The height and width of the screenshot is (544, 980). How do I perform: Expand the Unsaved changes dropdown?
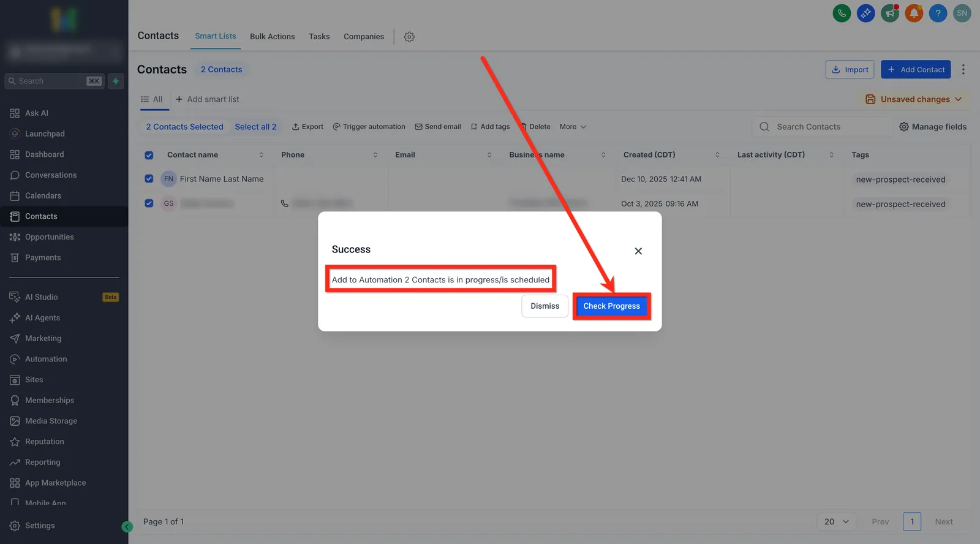pyautogui.click(x=913, y=99)
